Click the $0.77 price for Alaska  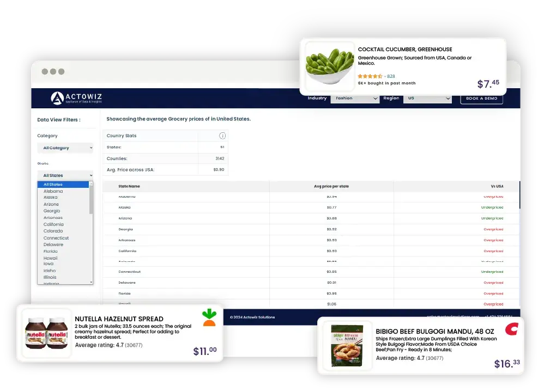pos(331,207)
